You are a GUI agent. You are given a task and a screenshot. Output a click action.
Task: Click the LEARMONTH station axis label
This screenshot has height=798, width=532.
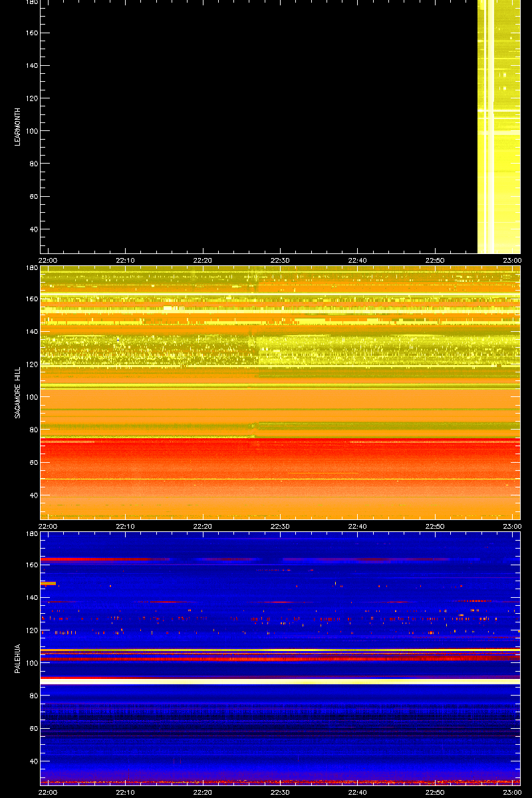coord(19,127)
